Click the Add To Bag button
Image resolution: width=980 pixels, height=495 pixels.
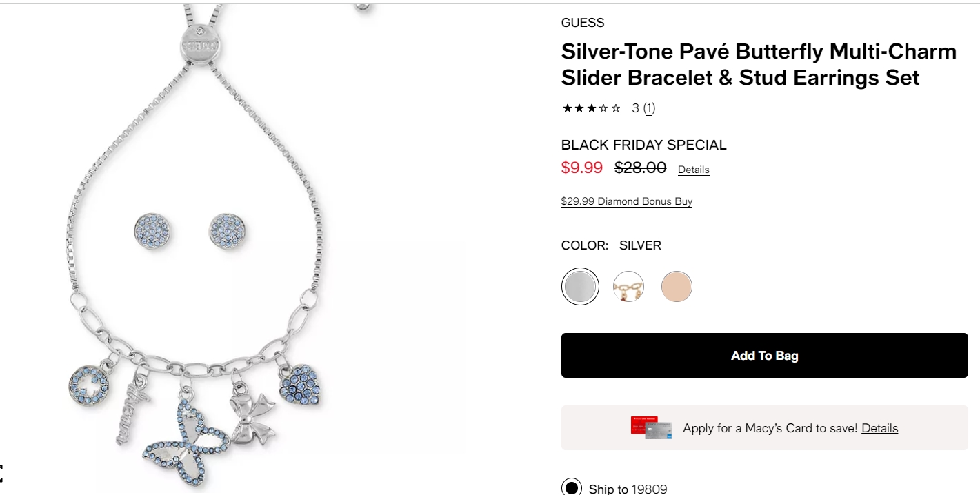764,356
